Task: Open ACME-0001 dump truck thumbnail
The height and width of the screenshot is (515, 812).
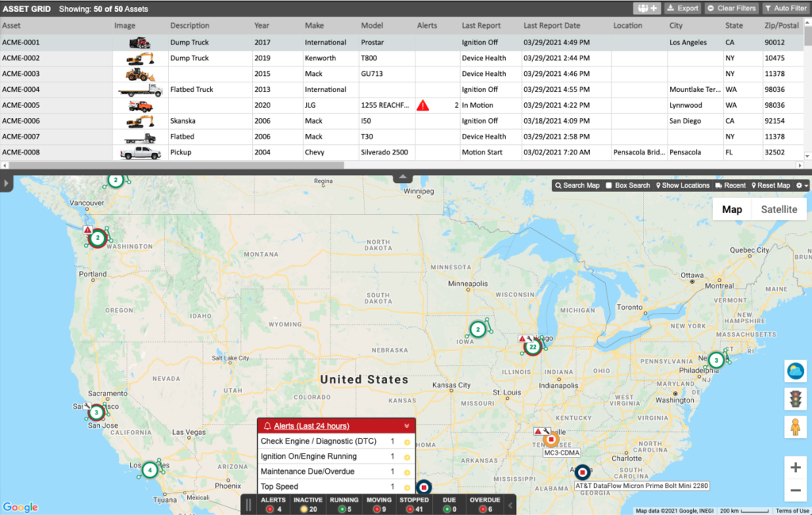Action: coord(140,43)
